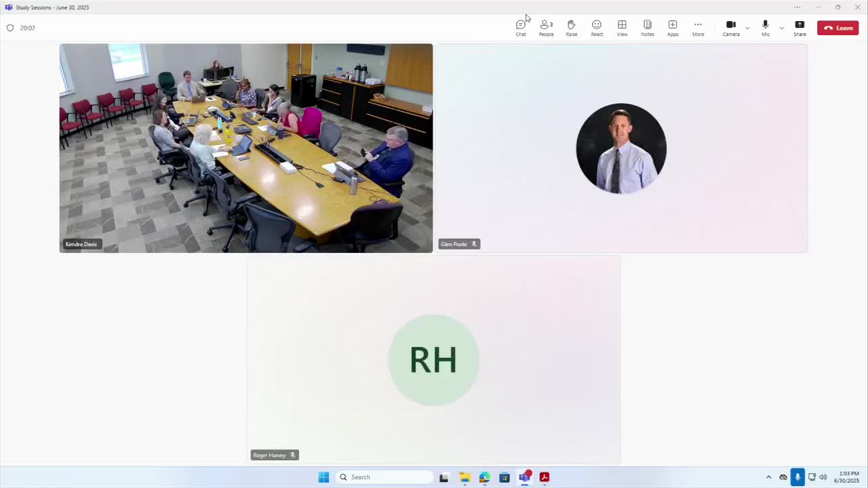Show hidden system tray icons
868x488 pixels.
pos(768,477)
